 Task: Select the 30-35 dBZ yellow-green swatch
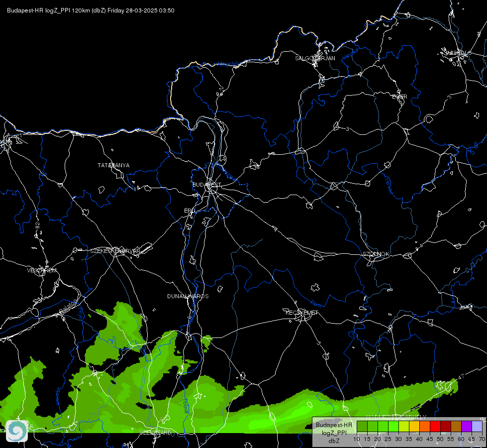tap(404, 426)
